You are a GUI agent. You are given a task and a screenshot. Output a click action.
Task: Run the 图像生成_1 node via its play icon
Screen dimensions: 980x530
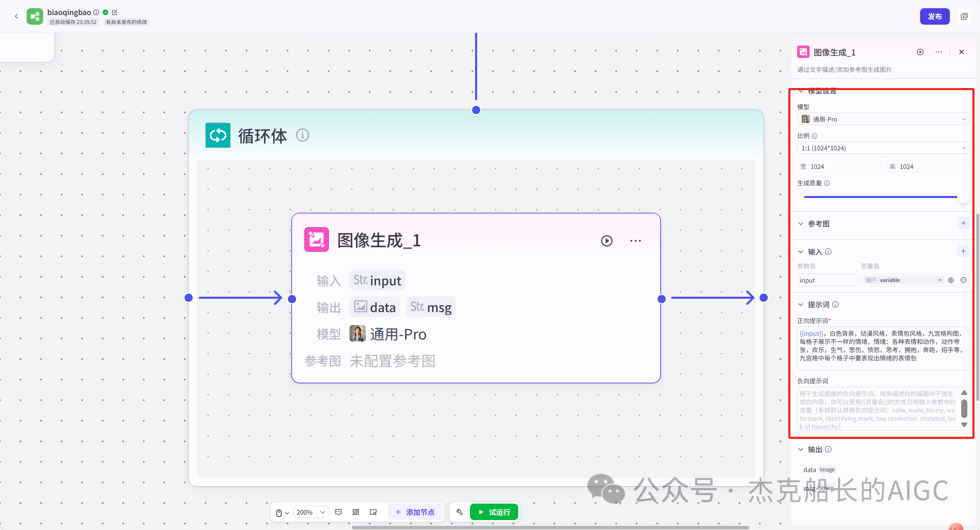607,241
